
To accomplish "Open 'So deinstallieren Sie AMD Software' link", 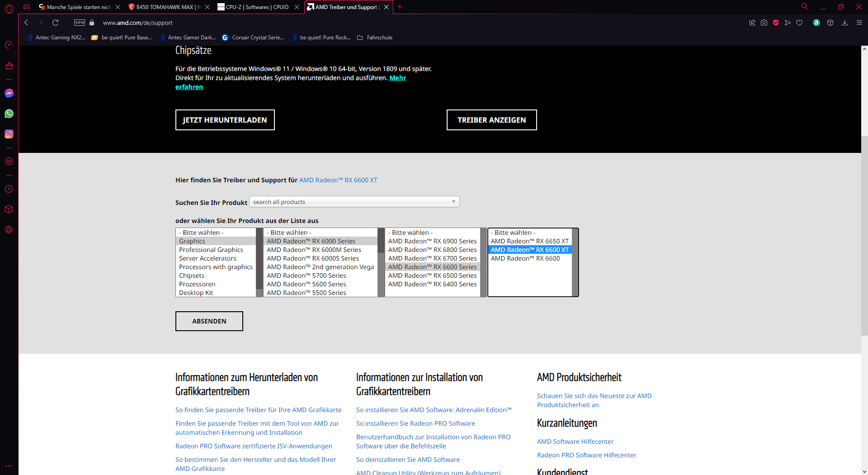I will 408,460.
